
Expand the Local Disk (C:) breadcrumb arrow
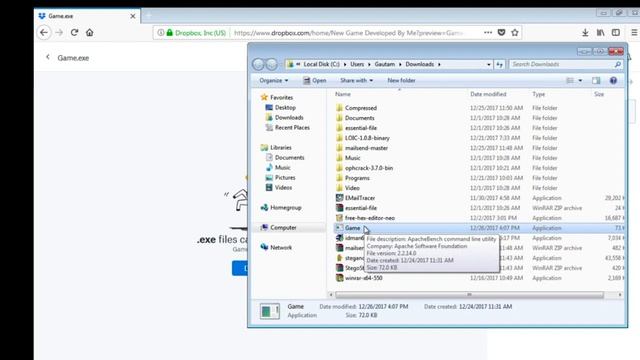345,64
